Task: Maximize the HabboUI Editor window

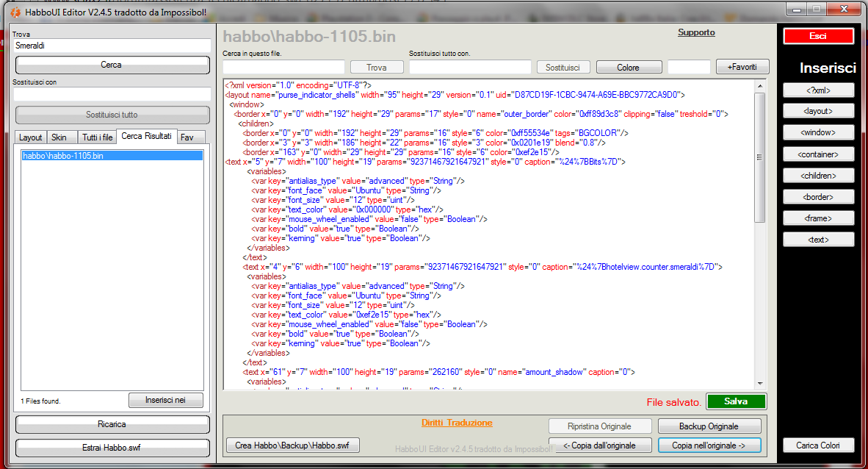Action: (817, 10)
